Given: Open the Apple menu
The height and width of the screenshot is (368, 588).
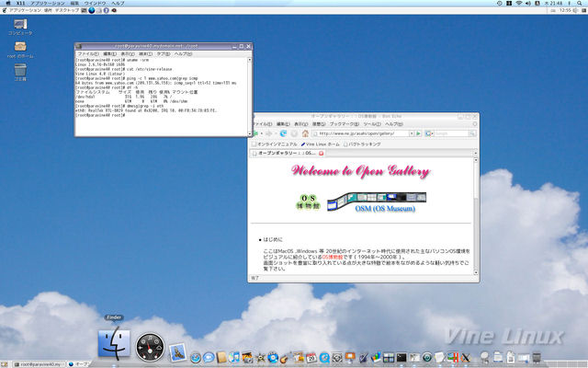Looking at the screenshot, I should pos(8,3).
